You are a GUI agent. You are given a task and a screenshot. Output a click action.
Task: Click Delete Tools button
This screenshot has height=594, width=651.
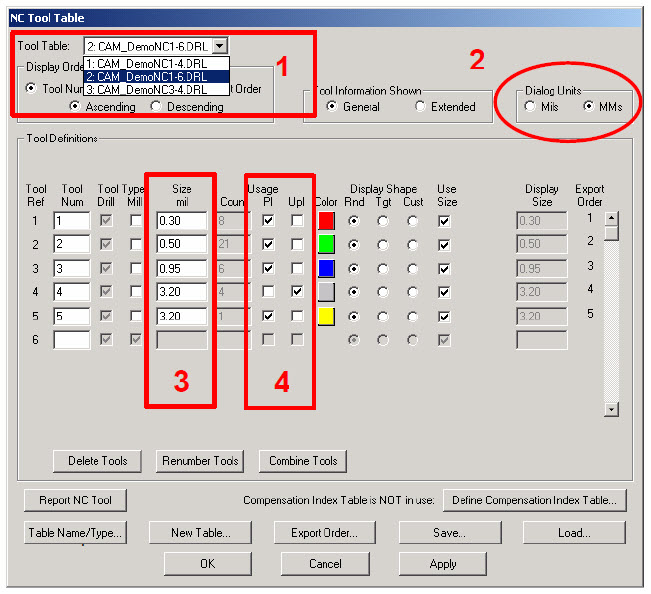[x=97, y=461]
